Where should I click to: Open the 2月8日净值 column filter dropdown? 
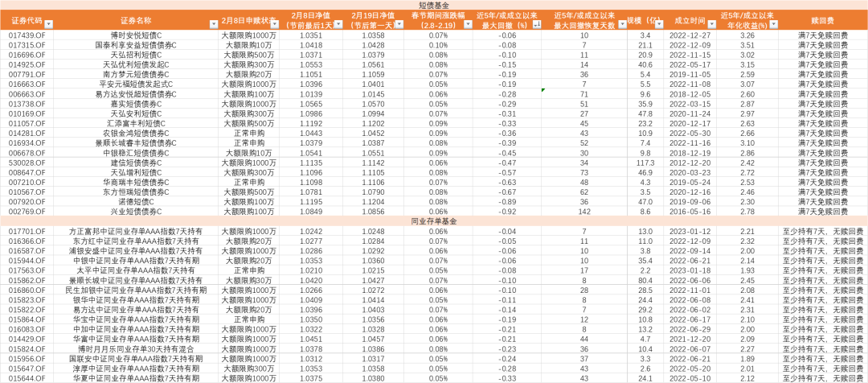tap(338, 24)
